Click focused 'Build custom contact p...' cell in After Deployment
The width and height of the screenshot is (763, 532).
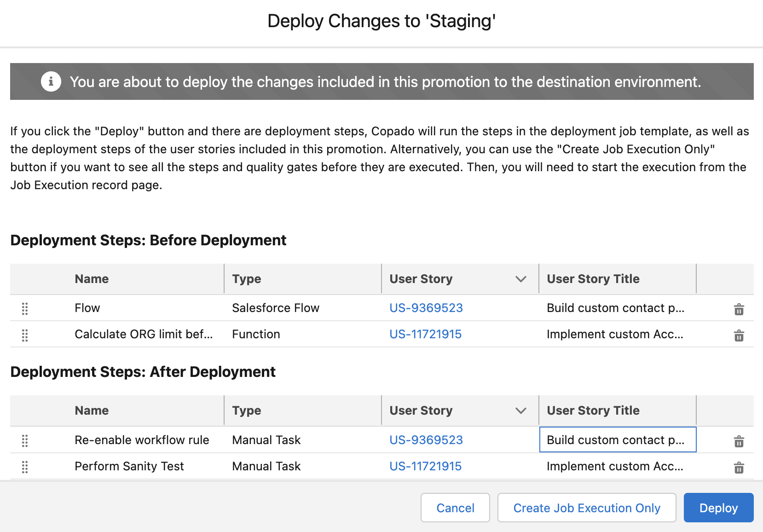618,439
